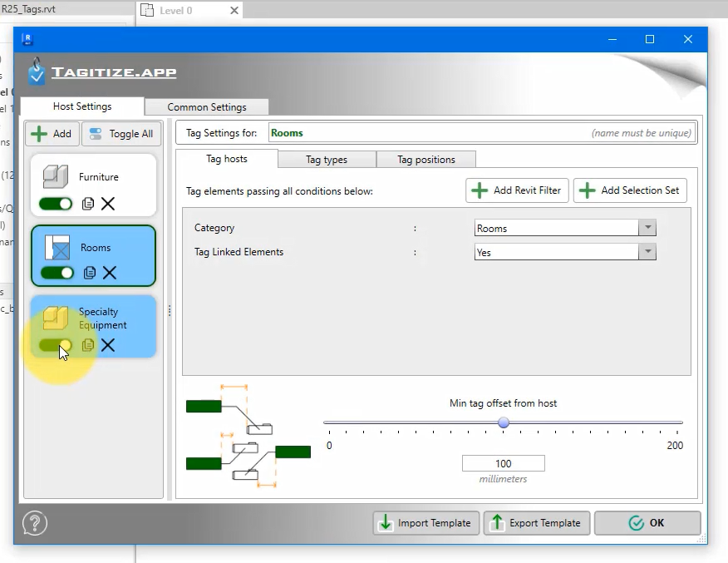
Task: Click the Add Revit Filter button
Action: pyautogui.click(x=518, y=190)
